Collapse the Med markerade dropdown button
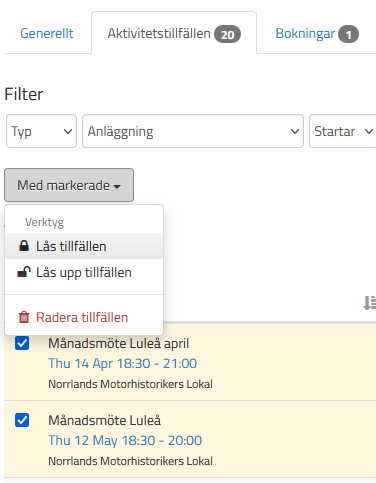 (x=69, y=185)
